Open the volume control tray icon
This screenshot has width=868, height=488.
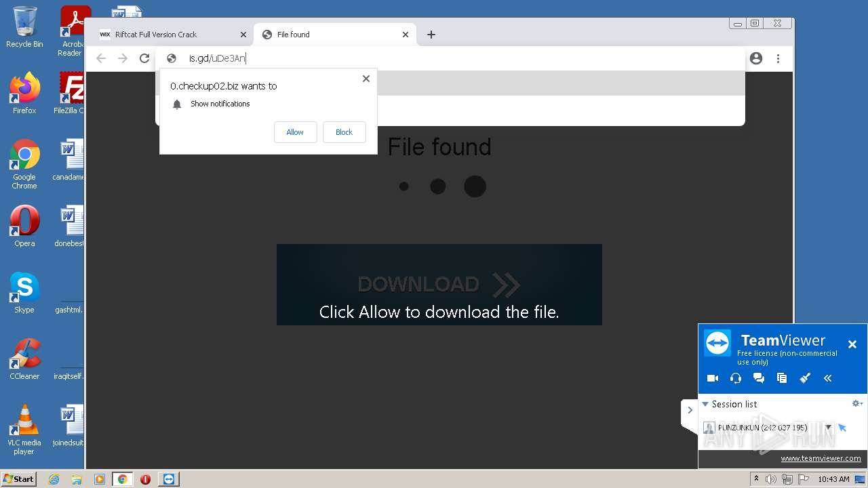771,479
